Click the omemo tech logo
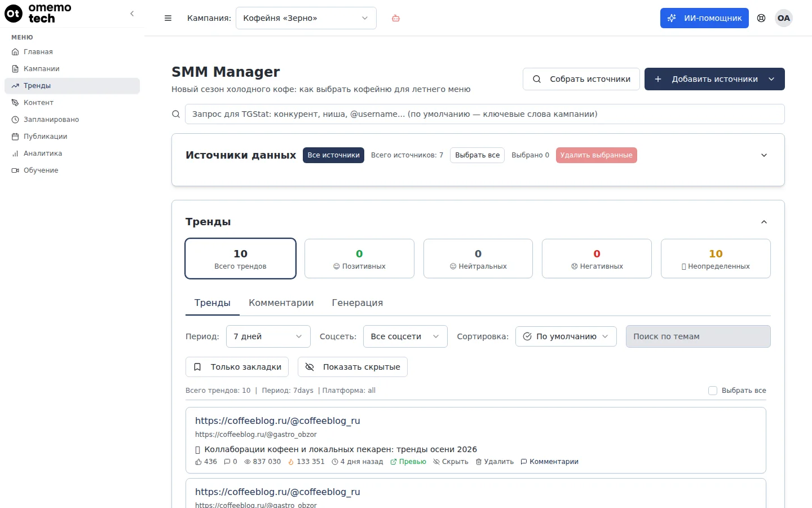Screen dimensions: 812x508 [38, 13]
